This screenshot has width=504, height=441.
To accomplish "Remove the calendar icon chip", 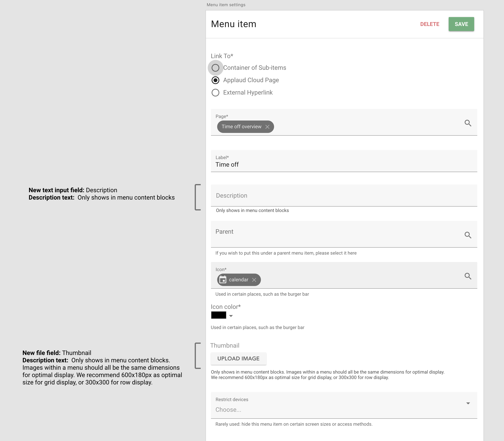I will tap(254, 280).
